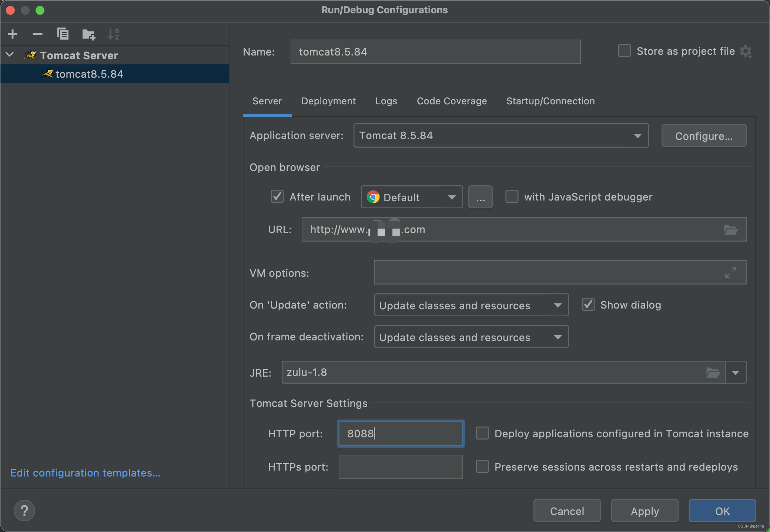
Task: Click the OK button
Action: click(x=722, y=511)
